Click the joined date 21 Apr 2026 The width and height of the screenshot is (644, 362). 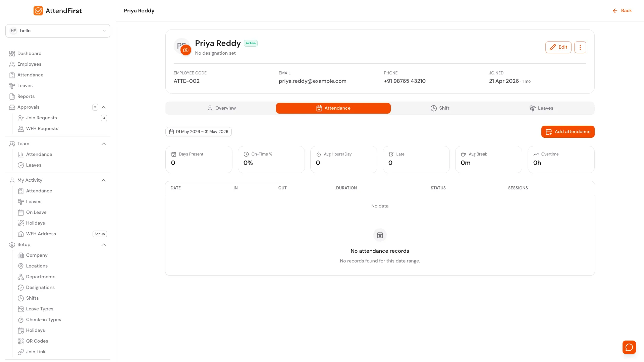[x=504, y=81]
